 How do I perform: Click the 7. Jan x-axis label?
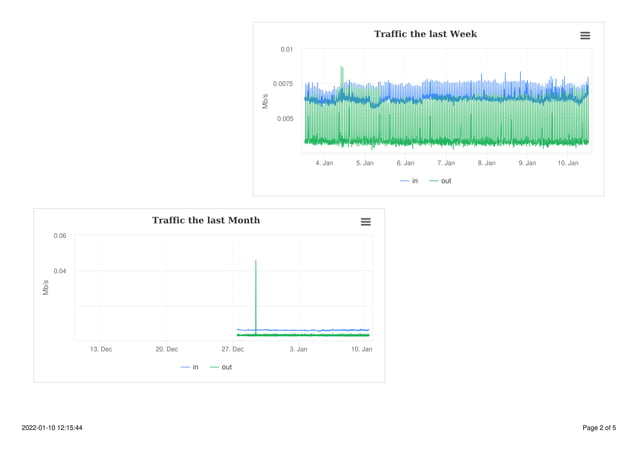[x=446, y=163]
